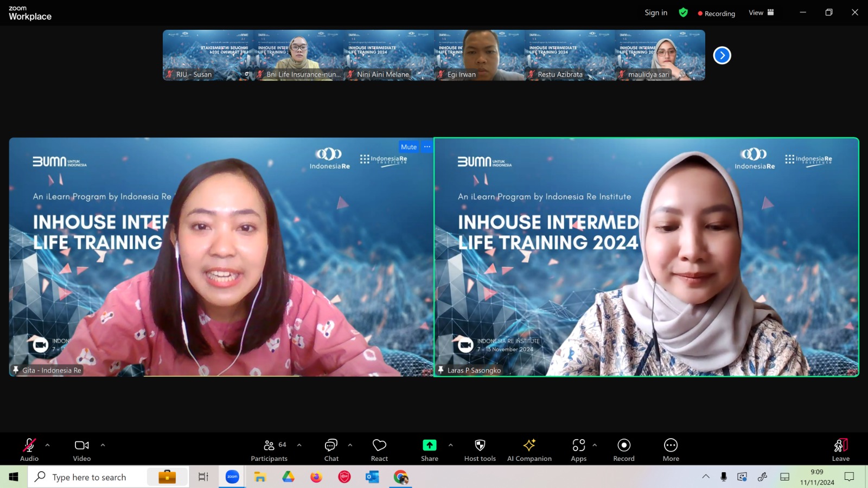Expand video options arrow

pos(103,445)
